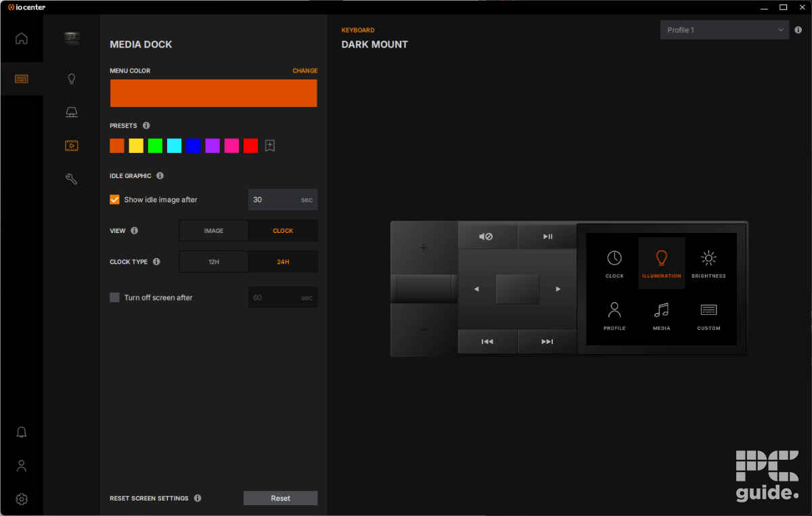This screenshot has height=516, width=812.
Task: Click the next track button on dock
Action: [x=547, y=341]
